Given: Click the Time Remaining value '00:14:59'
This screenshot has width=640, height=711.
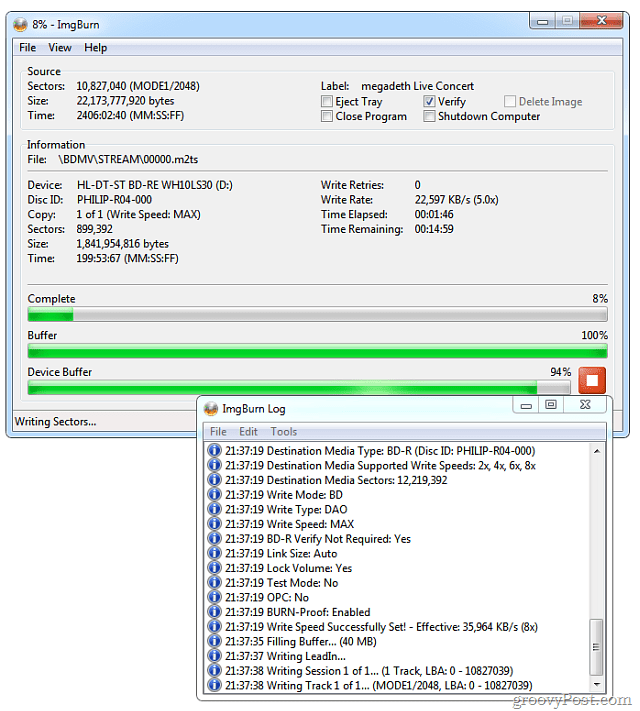Looking at the screenshot, I should pyautogui.click(x=434, y=229).
